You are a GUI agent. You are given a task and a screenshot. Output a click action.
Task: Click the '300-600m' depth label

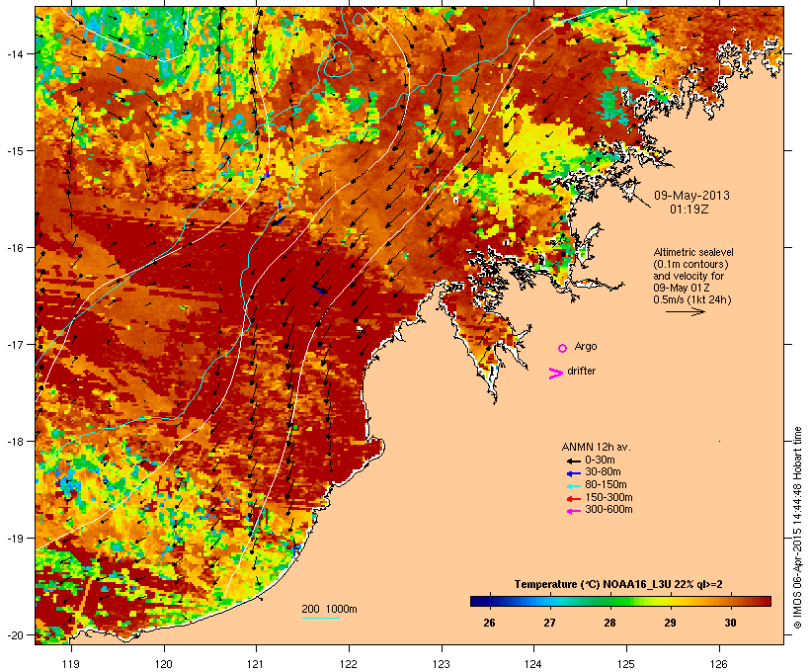pyautogui.click(x=608, y=510)
